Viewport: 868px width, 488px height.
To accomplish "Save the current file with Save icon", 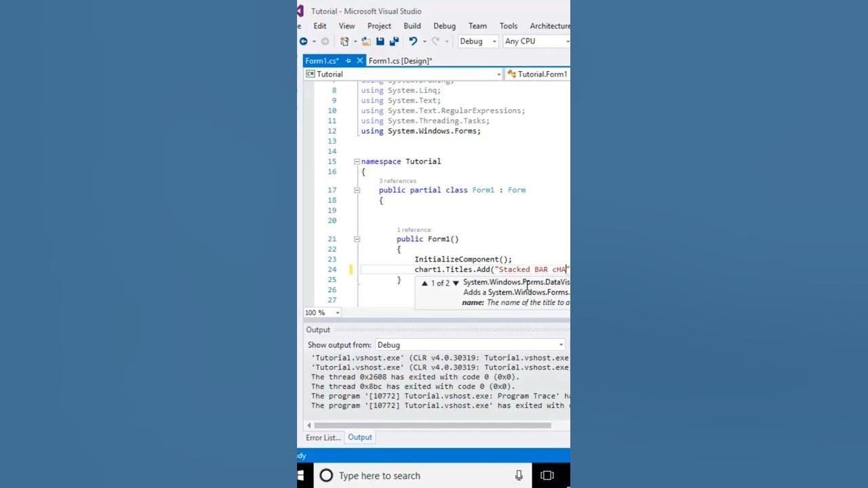I will coord(380,41).
